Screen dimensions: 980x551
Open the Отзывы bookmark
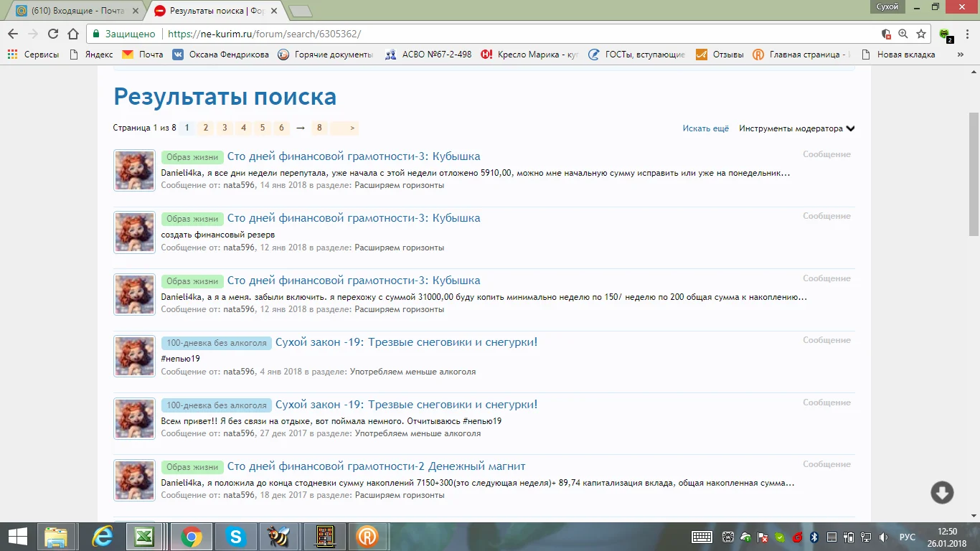pyautogui.click(x=720, y=55)
